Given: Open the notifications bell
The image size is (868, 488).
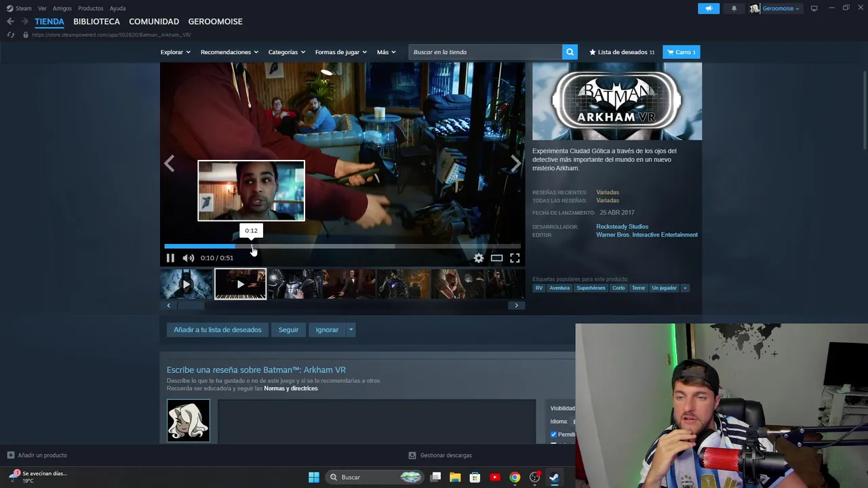Looking at the screenshot, I should pos(734,8).
